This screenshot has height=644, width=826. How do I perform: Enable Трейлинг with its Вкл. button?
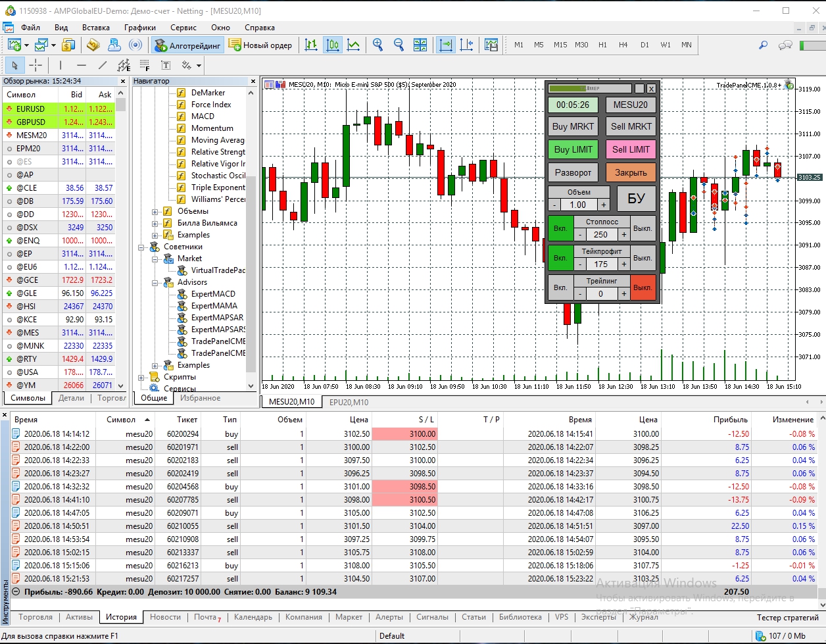pyautogui.click(x=560, y=287)
